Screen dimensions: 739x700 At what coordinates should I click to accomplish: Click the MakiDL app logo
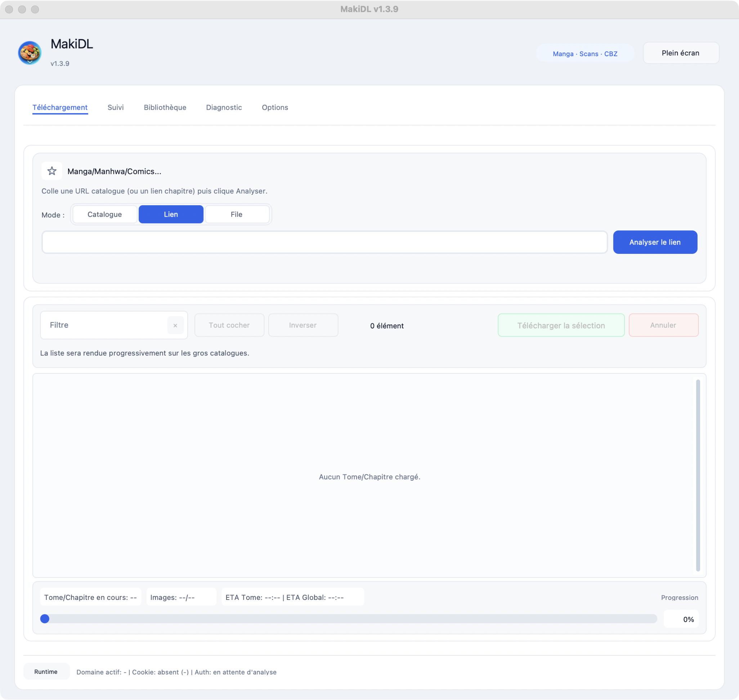pyautogui.click(x=30, y=53)
